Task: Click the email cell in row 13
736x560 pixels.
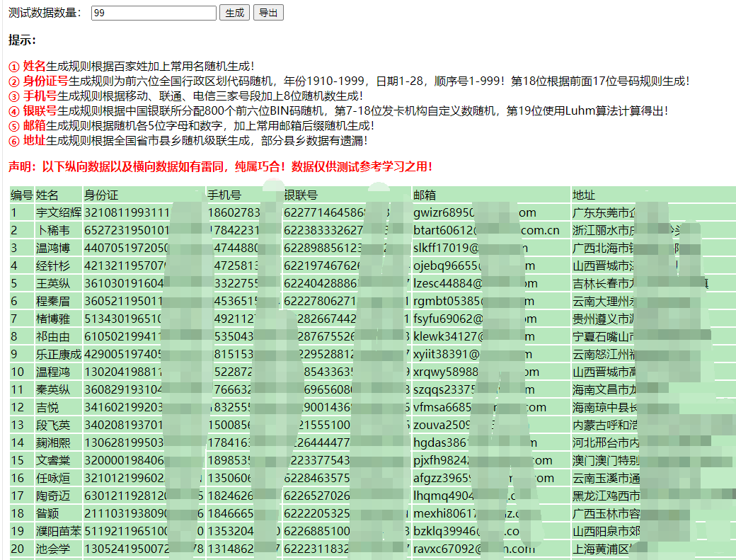Action: [x=442, y=425]
